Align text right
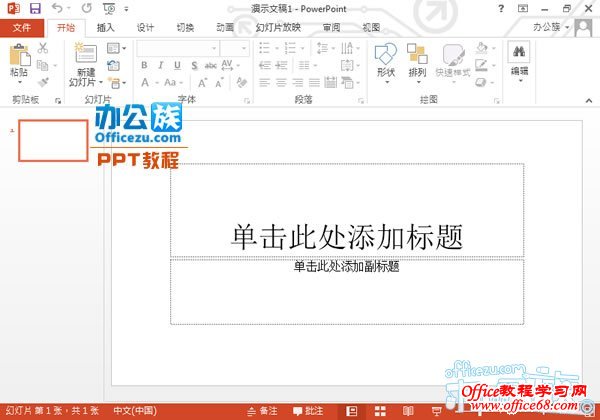 pos(298,82)
